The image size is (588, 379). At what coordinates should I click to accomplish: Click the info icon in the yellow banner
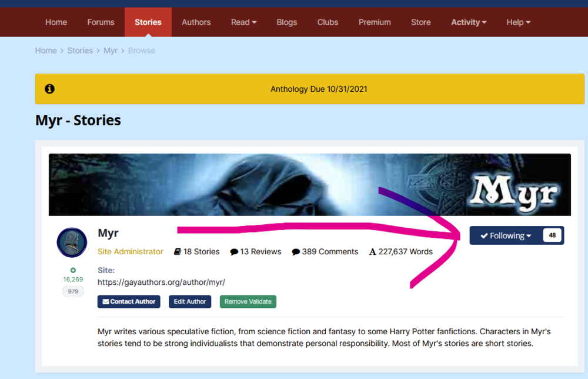click(50, 89)
